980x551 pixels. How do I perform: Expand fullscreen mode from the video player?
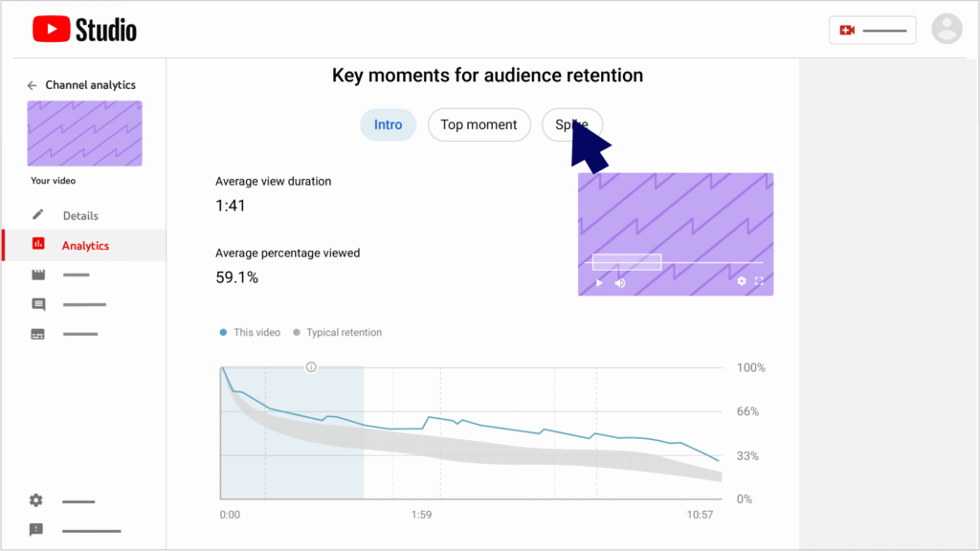[x=759, y=281]
